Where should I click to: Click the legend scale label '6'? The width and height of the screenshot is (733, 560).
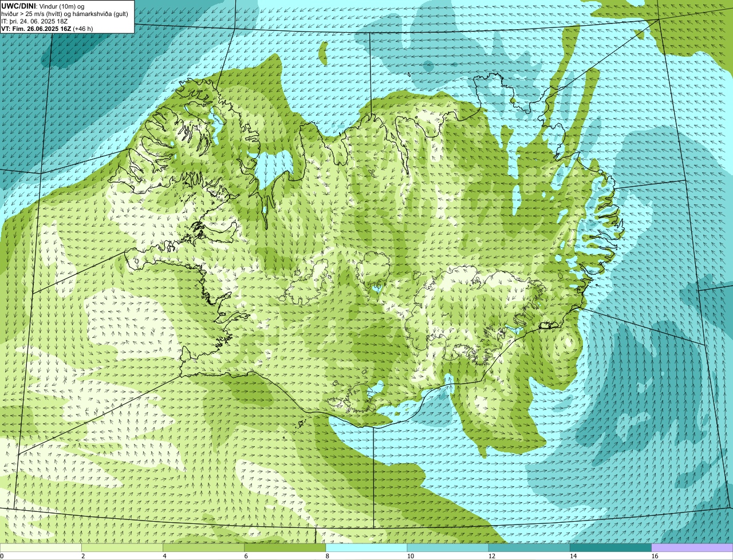(x=246, y=556)
